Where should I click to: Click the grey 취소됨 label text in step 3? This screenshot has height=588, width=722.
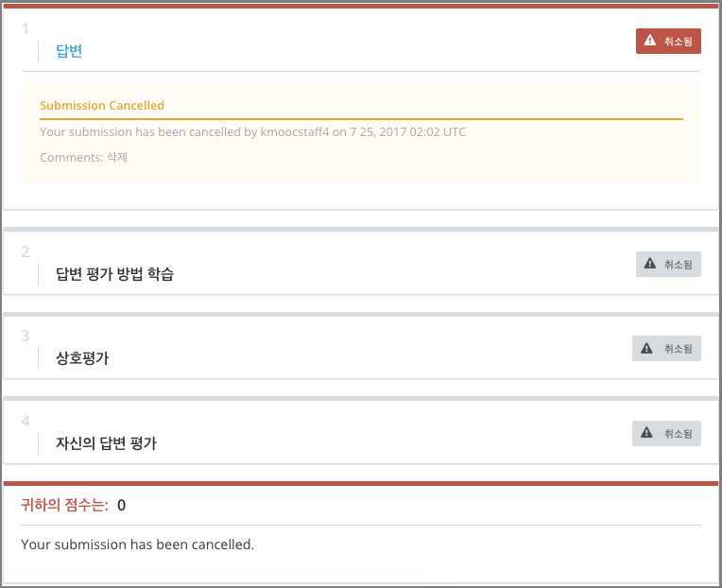pos(678,349)
